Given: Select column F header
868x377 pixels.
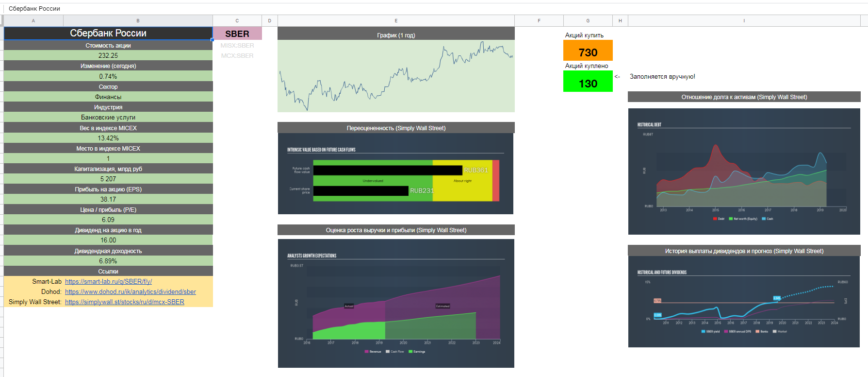Looking at the screenshot, I should tap(539, 20).
